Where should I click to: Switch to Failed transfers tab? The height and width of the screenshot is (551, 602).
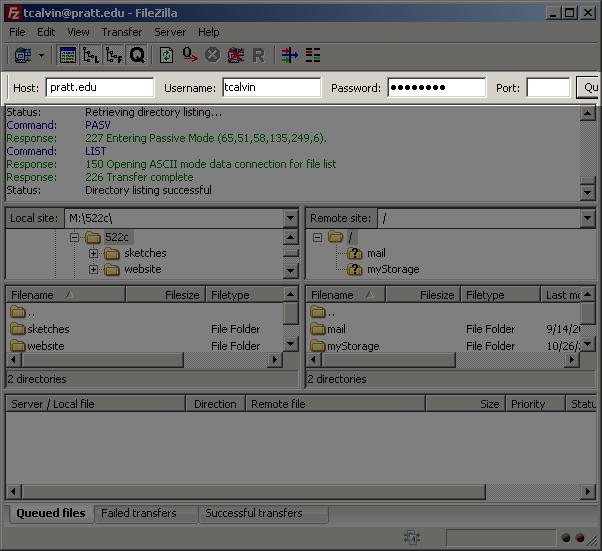coord(146,513)
